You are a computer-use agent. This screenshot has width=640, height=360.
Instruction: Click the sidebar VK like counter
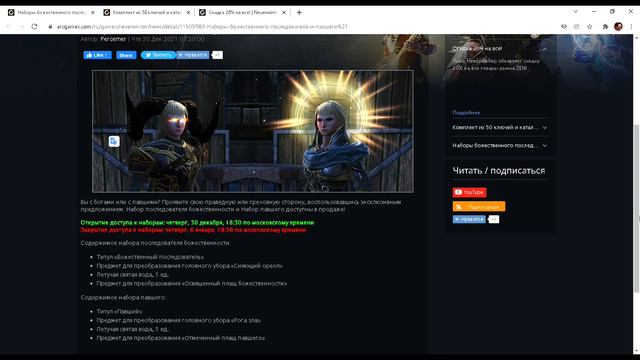(x=494, y=219)
